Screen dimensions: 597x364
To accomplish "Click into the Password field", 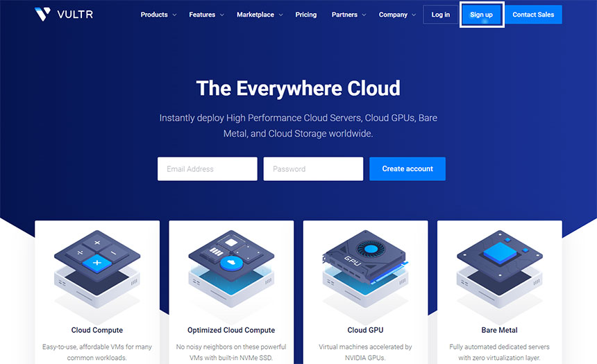I will [x=313, y=168].
